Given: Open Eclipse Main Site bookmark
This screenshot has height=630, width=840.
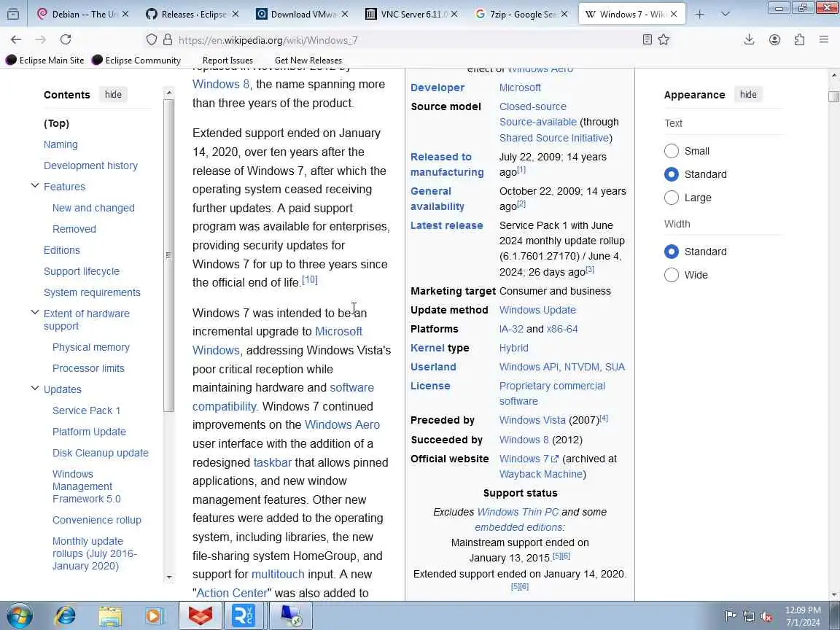Looking at the screenshot, I should coord(45,60).
